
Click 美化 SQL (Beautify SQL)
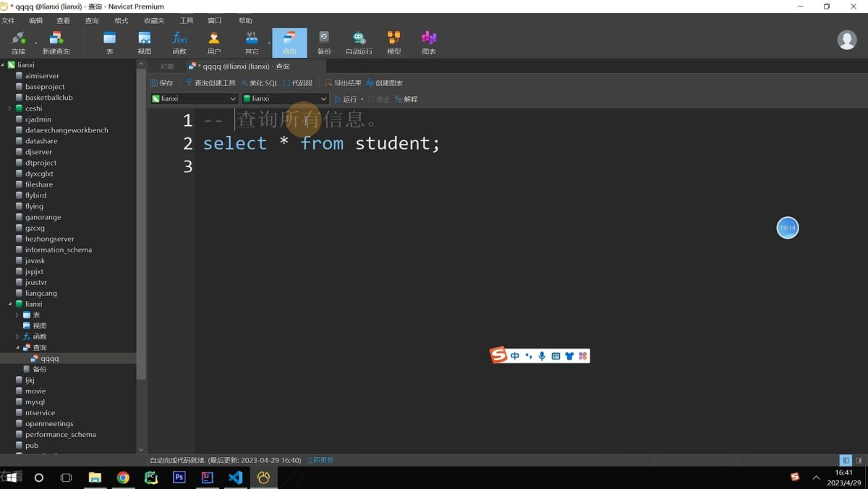coord(259,83)
